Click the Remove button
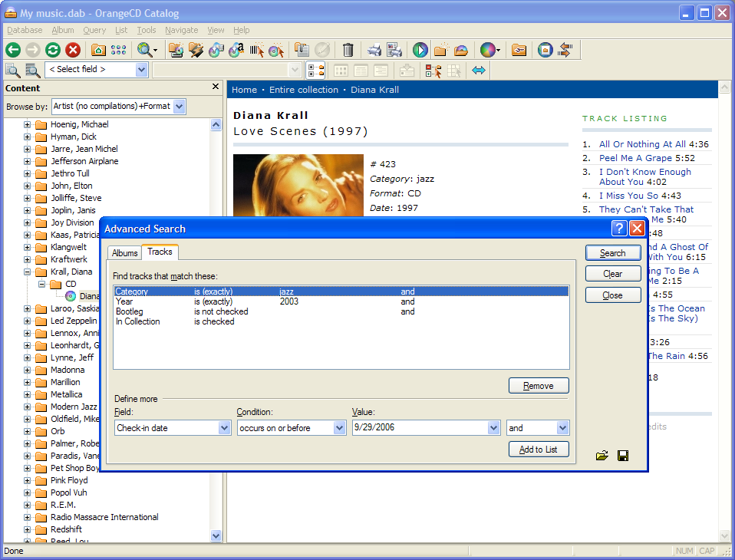Image resolution: width=735 pixels, height=560 pixels. tap(539, 386)
